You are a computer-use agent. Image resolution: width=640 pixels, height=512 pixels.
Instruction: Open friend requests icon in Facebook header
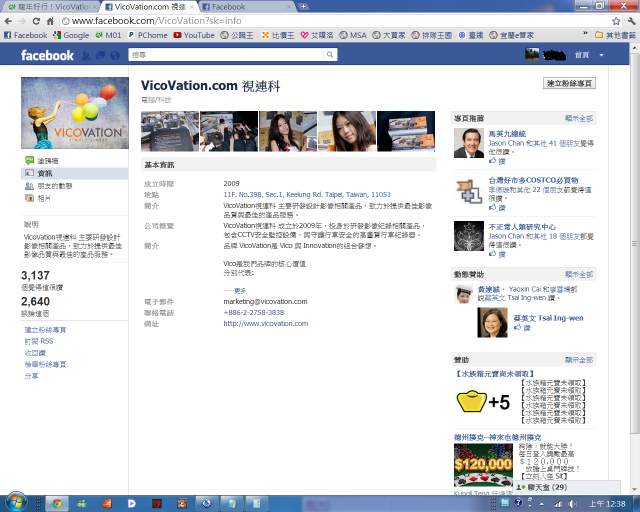[x=86, y=56]
